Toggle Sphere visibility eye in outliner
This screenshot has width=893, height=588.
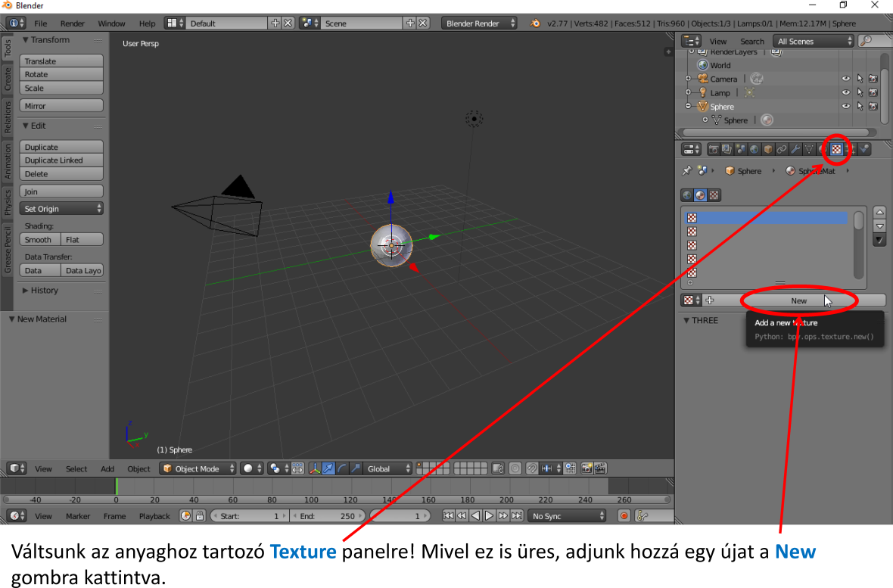[846, 107]
